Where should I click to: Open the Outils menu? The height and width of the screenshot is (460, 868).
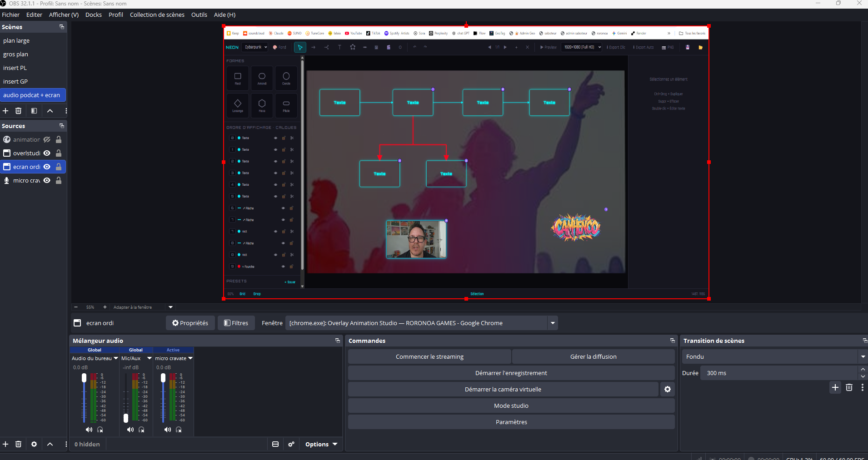point(199,15)
